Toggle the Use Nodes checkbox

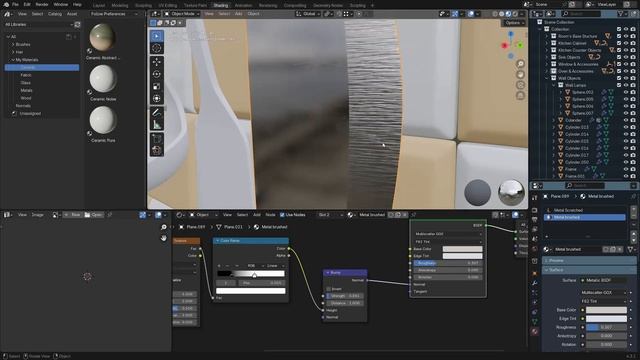coord(282,215)
